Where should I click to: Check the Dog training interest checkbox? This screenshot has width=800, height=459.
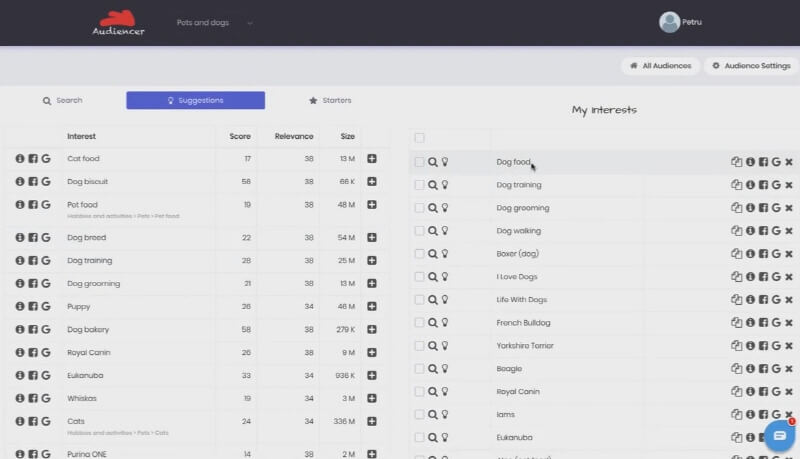coord(419,185)
